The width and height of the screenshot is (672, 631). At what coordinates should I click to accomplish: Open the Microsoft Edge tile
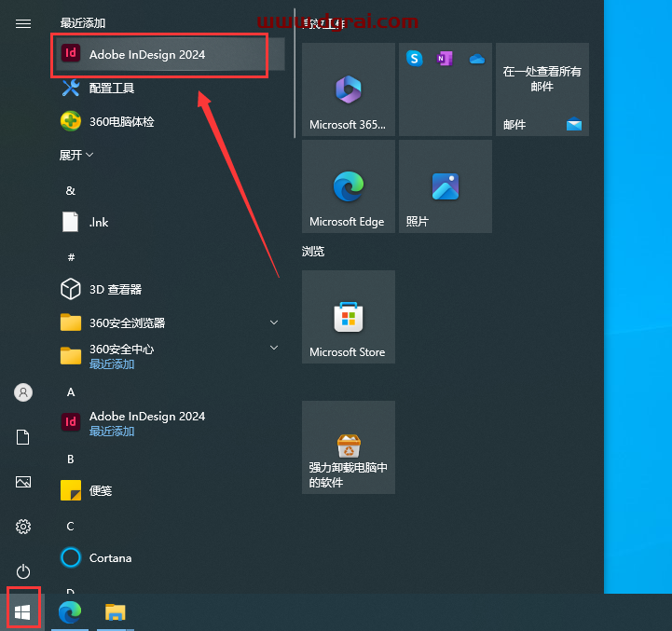click(349, 186)
